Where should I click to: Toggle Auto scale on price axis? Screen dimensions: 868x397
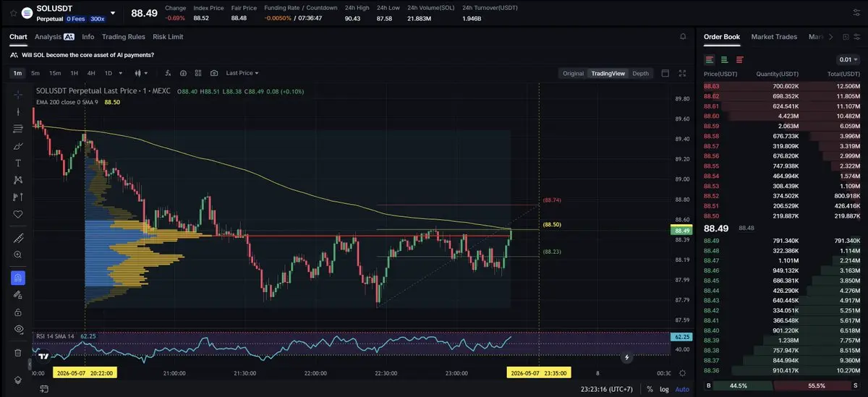click(682, 389)
